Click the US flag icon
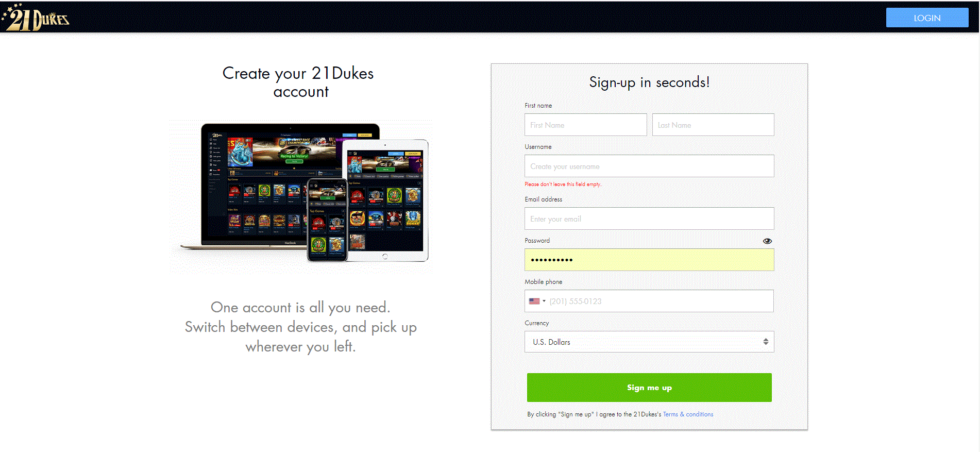Screen dimensions: 980x452 [x=534, y=301]
